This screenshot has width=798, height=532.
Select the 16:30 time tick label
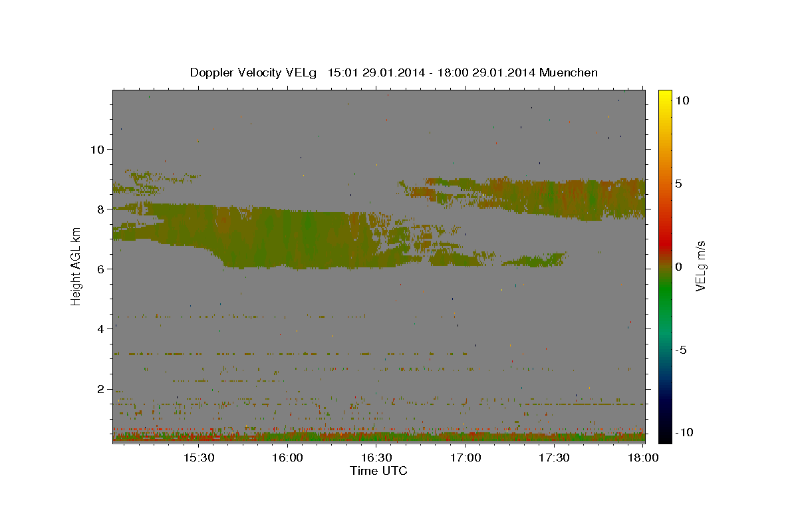(377, 458)
